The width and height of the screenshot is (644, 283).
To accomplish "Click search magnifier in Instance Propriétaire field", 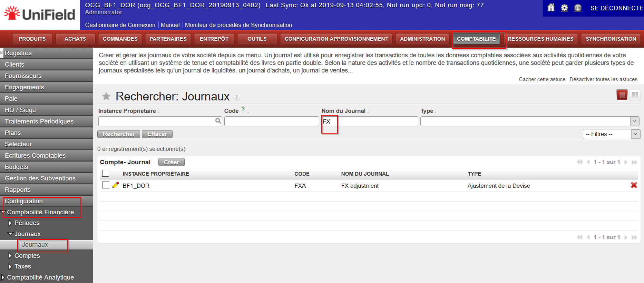I will tap(218, 121).
